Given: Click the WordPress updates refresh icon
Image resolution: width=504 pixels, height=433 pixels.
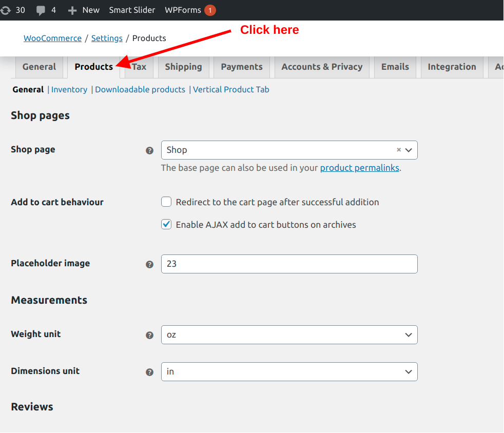Looking at the screenshot, I should tap(6, 9).
